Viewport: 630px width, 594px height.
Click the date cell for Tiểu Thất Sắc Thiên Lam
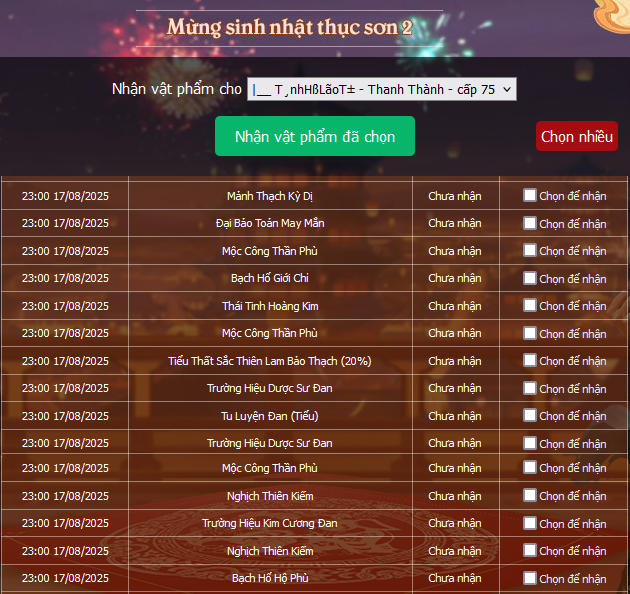coord(65,361)
